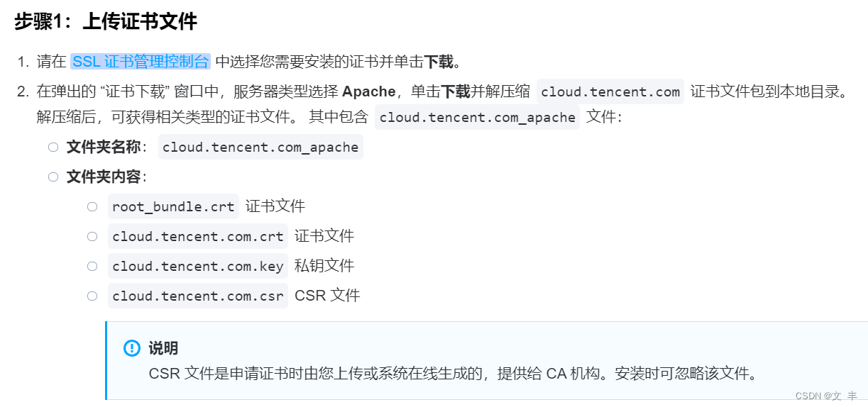Click the bullet next to root_bundle.crt

[x=92, y=207]
